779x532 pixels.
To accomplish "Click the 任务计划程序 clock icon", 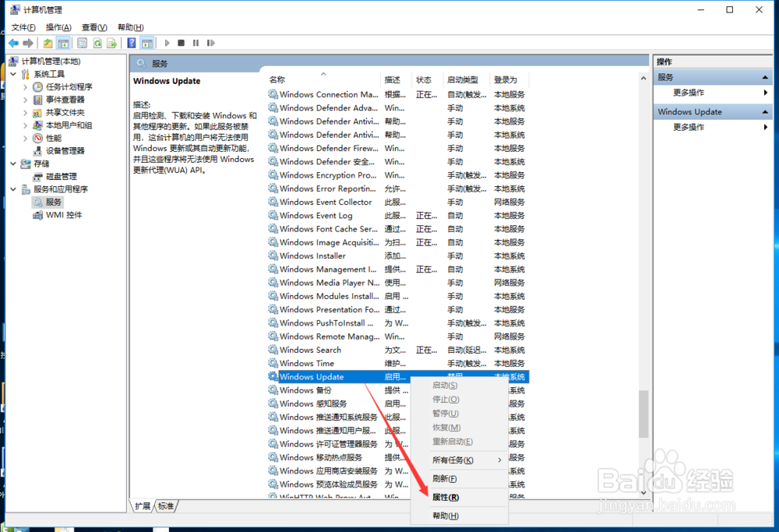I will coord(37,87).
